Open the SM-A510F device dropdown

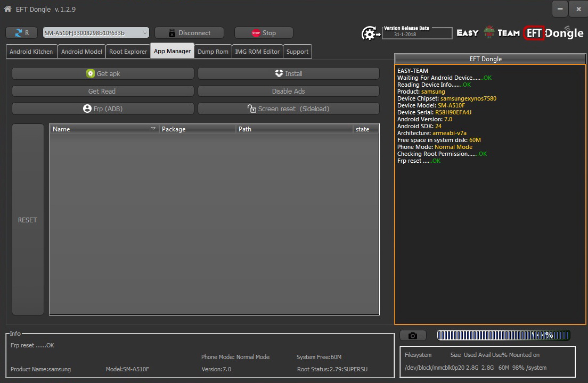(x=96, y=33)
